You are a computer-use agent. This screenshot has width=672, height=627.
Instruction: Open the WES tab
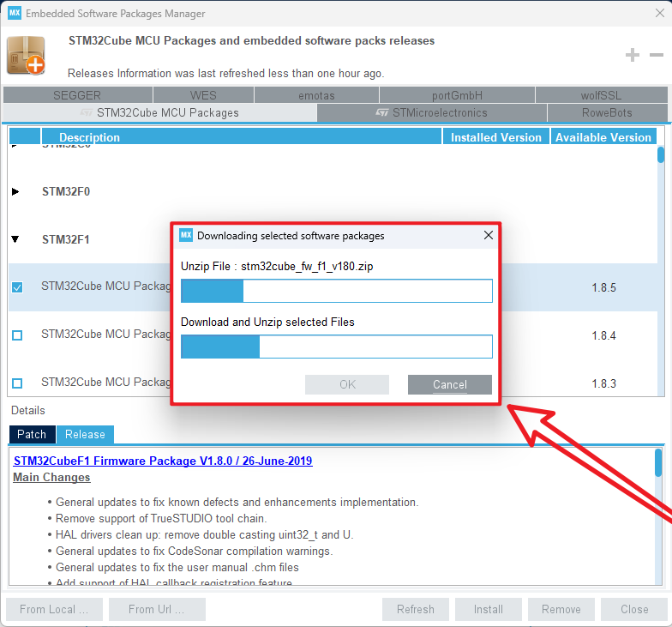203,94
